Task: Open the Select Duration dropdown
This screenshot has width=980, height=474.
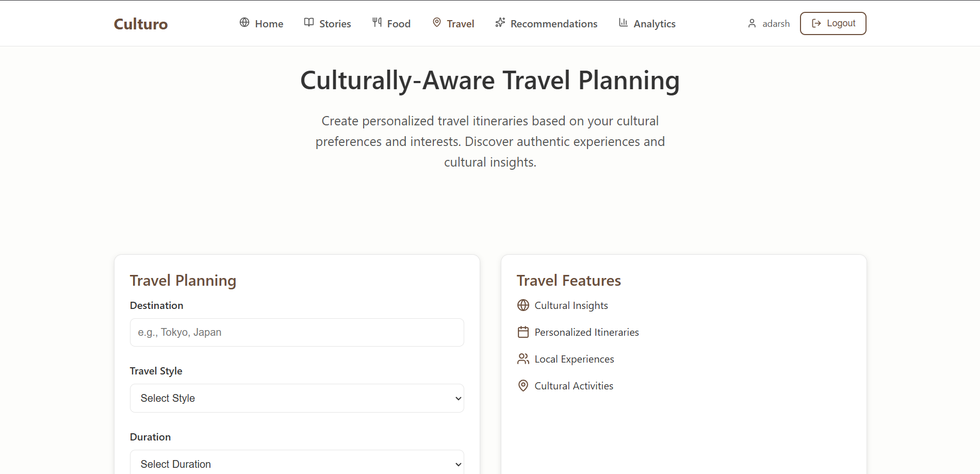Action: (297, 464)
